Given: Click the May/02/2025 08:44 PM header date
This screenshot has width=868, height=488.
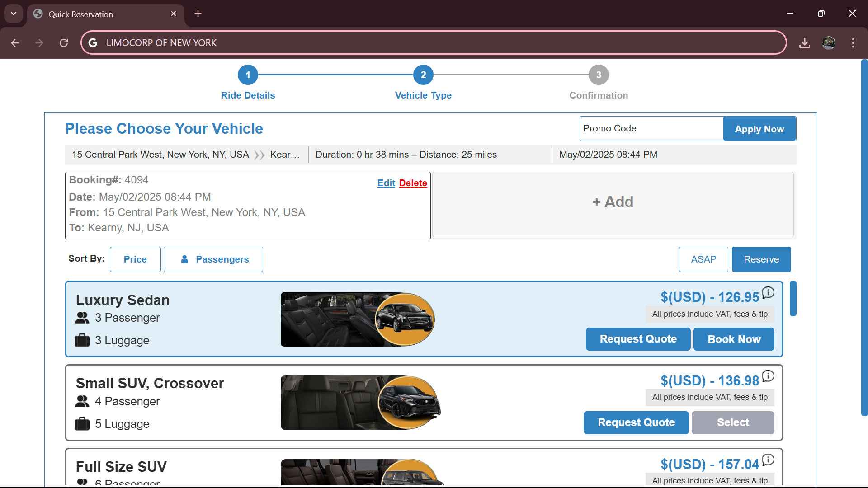Looking at the screenshot, I should (x=608, y=155).
